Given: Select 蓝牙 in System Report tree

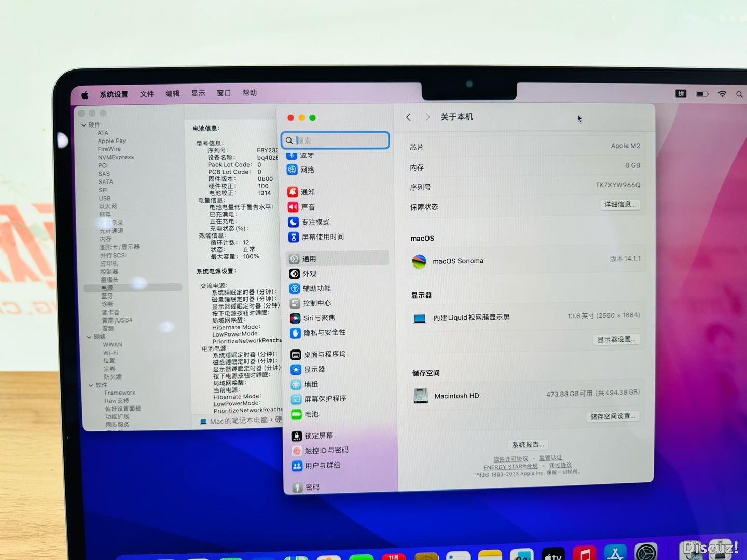Looking at the screenshot, I should tap(107, 296).
